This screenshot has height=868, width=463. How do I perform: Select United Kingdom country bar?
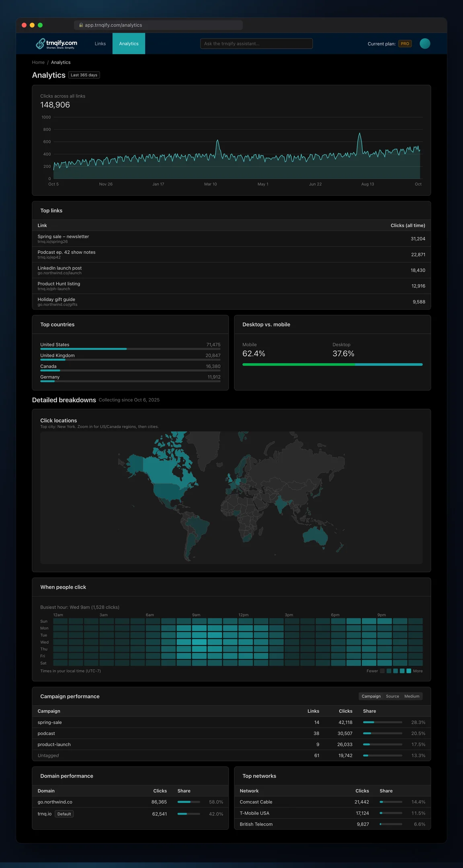pos(130,360)
